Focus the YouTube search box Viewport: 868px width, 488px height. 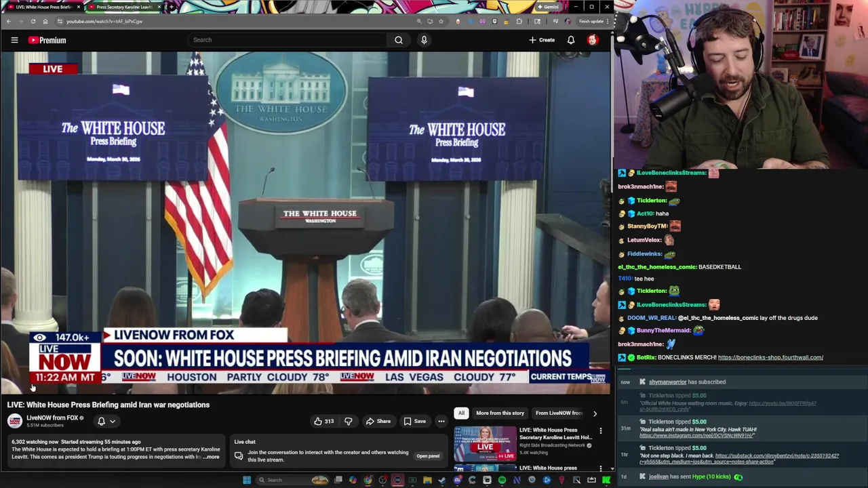point(288,40)
